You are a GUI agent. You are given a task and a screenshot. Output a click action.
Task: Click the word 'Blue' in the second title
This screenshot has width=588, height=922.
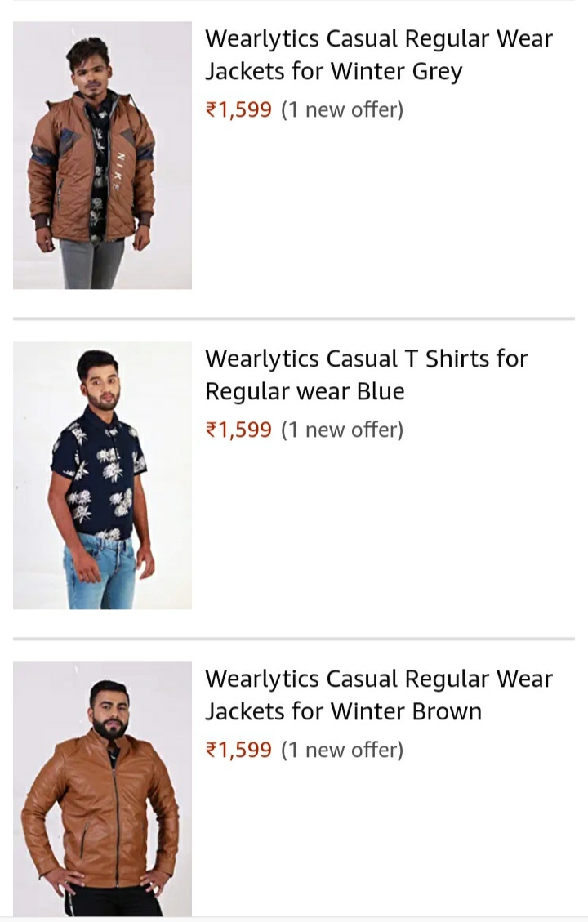coord(381,392)
